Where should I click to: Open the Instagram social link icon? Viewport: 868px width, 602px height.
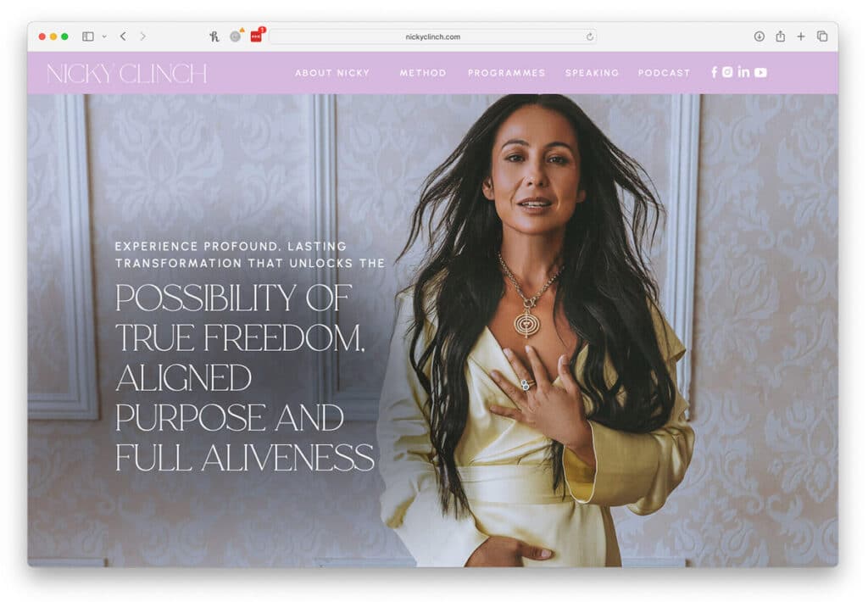coord(727,72)
